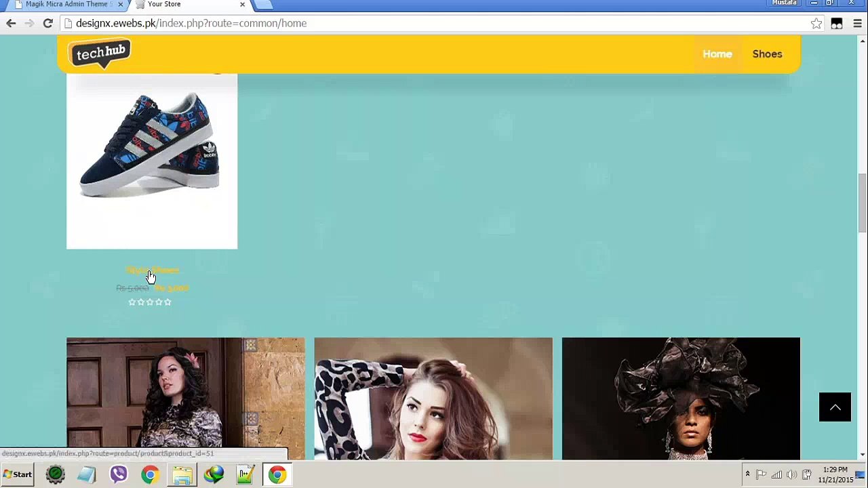Viewport: 868px width, 488px height.
Task: Click the Action Center flag icon
Action: [762, 474]
